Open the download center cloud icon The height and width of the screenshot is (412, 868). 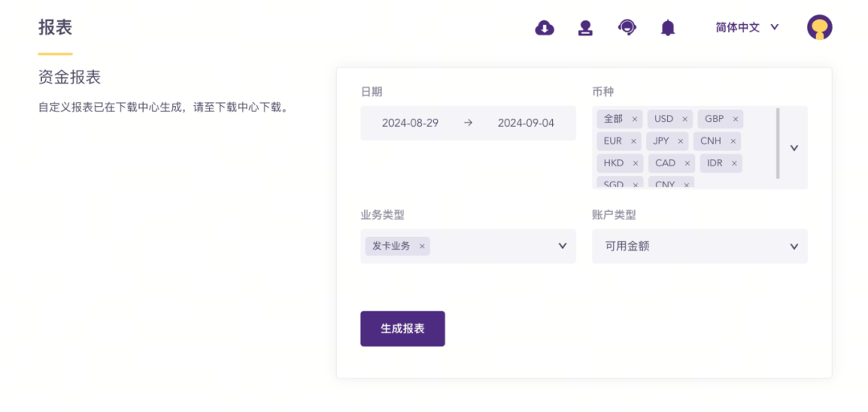click(x=545, y=27)
